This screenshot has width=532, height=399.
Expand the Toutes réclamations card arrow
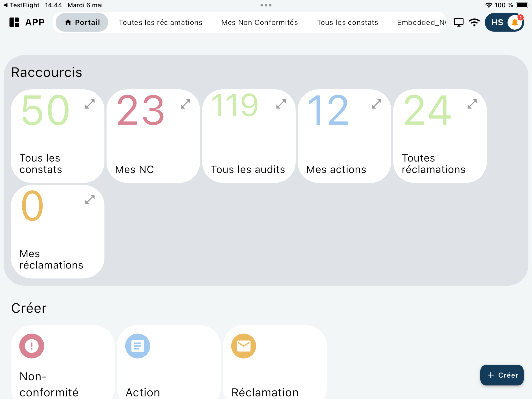tap(472, 104)
